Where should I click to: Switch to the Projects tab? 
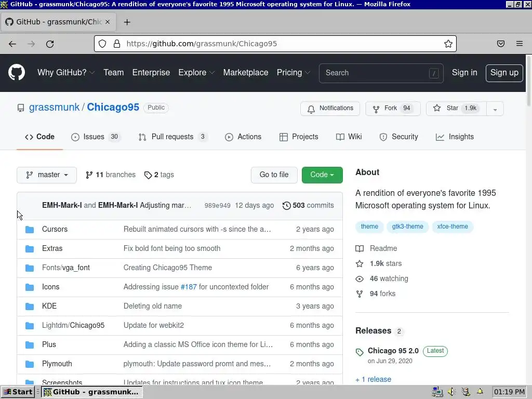coord(299,137)
